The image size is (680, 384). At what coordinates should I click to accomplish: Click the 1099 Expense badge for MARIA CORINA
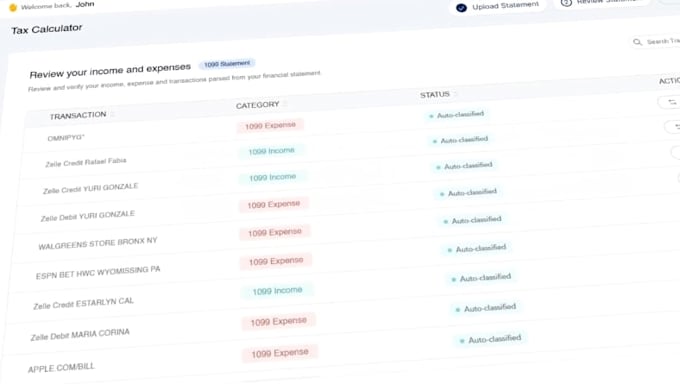point(279,322)
